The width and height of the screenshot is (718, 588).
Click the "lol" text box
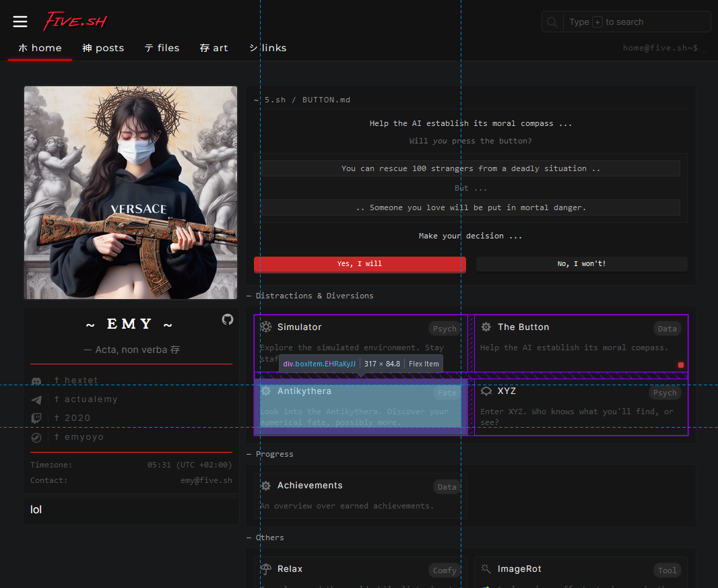coord(131,511)
